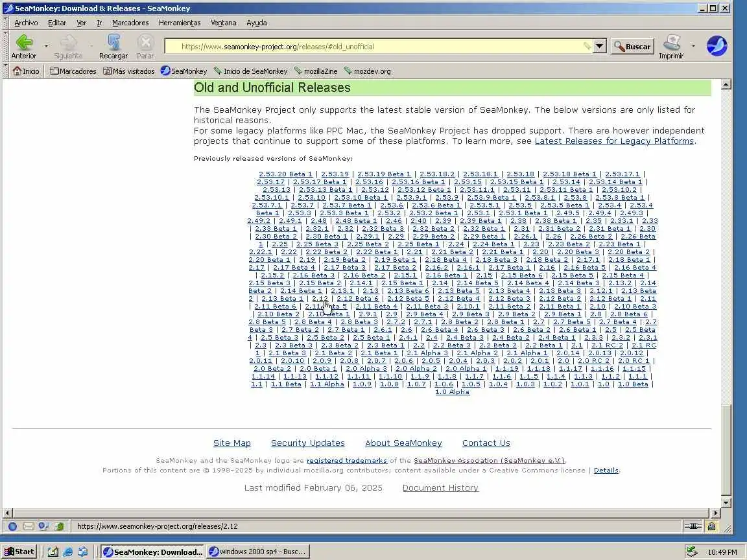Click the SeaMonkey throbber logo
Screen dimensions: 747x560
[717, 46]
